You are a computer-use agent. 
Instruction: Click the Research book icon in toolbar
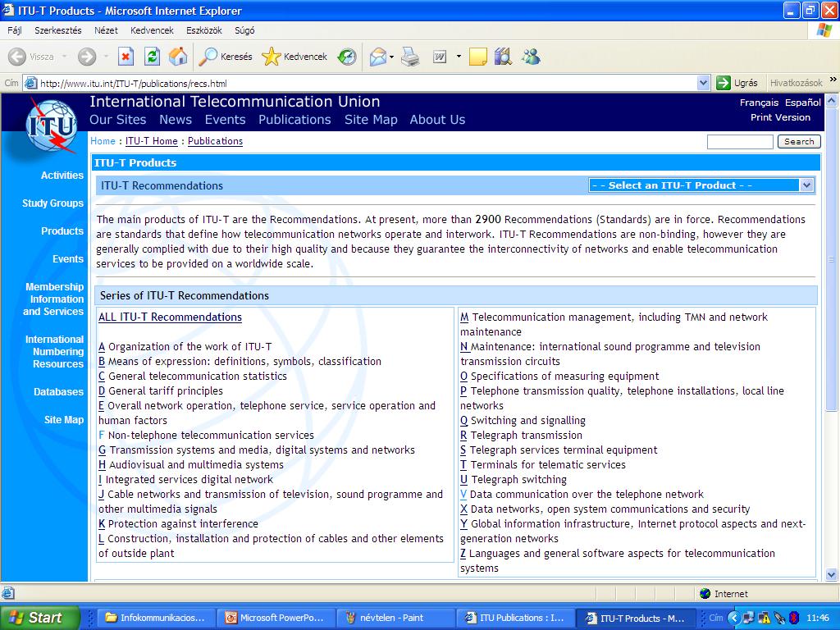point(503,57)
